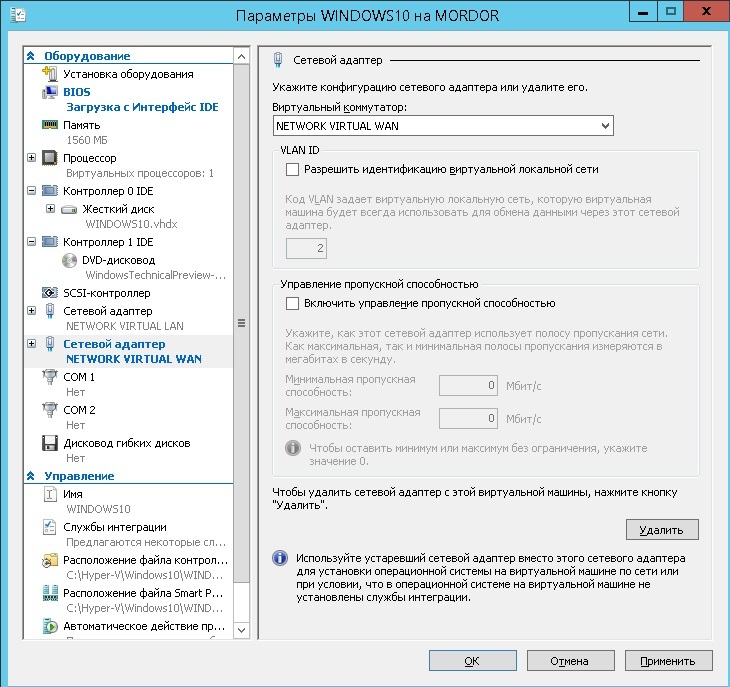Screen dimensions: 730x687
Task: Click the DVD-дисковод disc icon
Action: pyautogui.click(x=69, y=260)
